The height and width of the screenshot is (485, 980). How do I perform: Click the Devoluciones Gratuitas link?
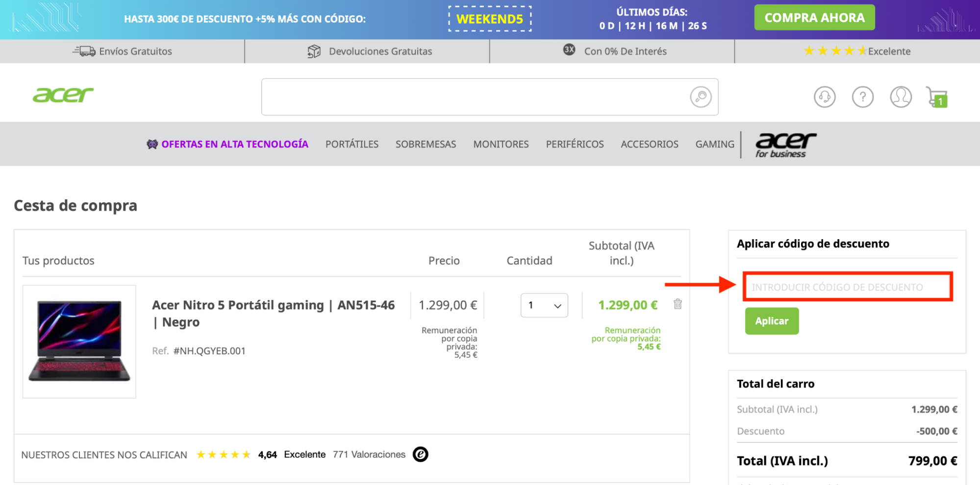tap(380, 51)
